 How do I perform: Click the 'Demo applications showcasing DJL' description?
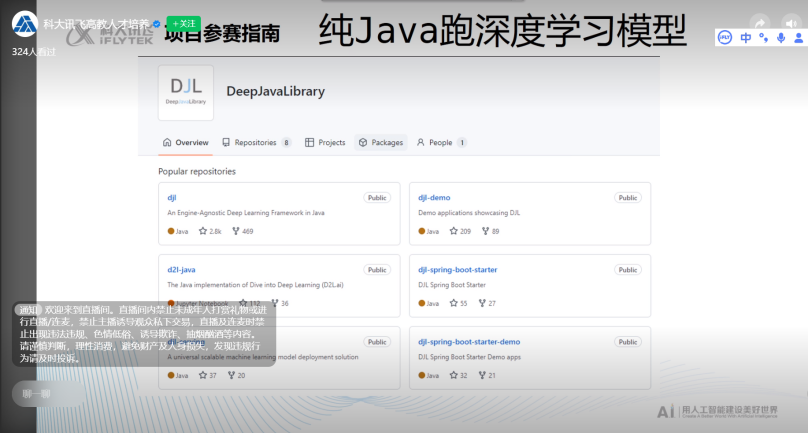tap(469, 212)
